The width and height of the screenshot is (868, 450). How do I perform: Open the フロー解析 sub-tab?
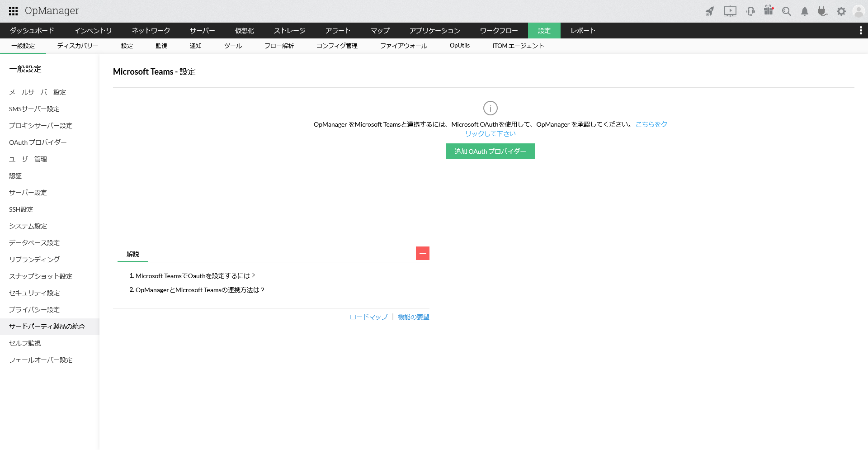click(x=279, y=46)
